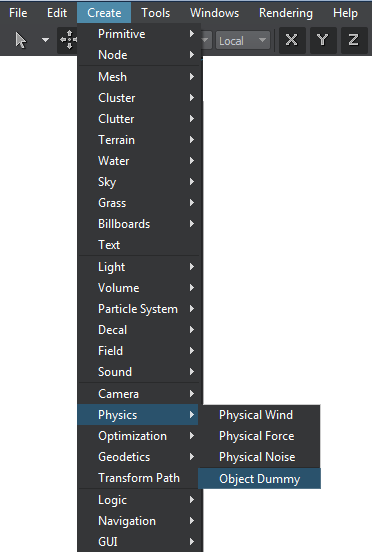Open the File menu
Image resolution: width=372 pixels, height=552 pixels.
[x=18, y=13]
